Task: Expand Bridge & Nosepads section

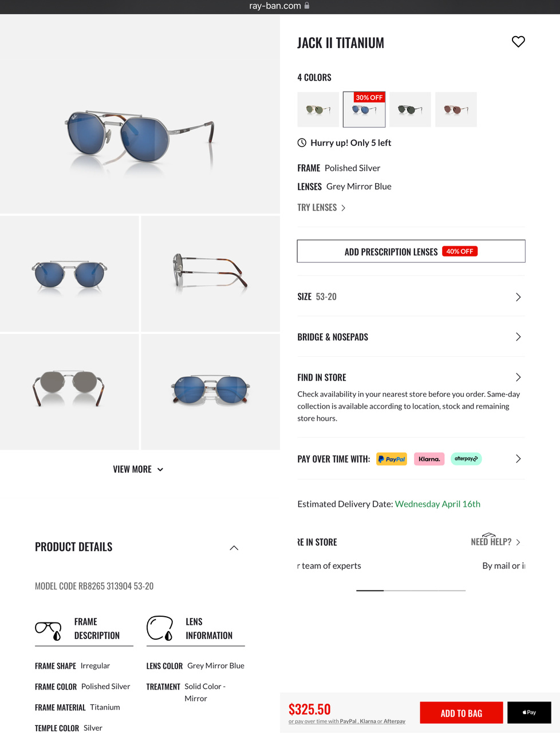Action: 411,337
